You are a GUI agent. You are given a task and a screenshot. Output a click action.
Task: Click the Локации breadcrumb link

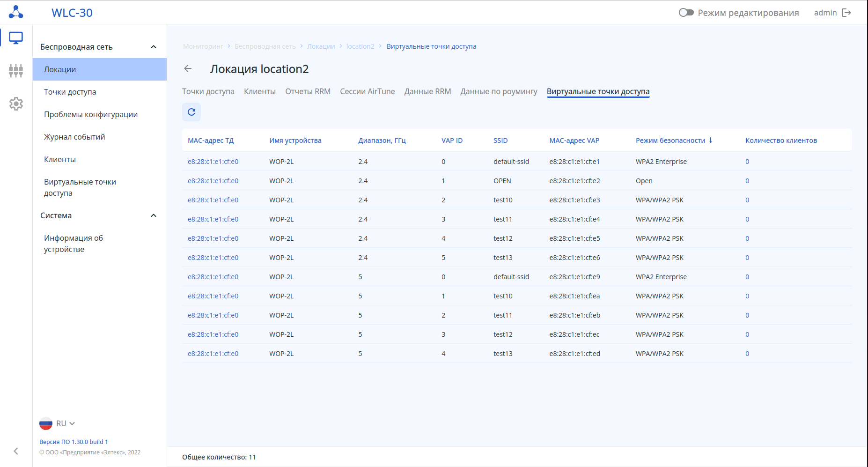point(321,46)
